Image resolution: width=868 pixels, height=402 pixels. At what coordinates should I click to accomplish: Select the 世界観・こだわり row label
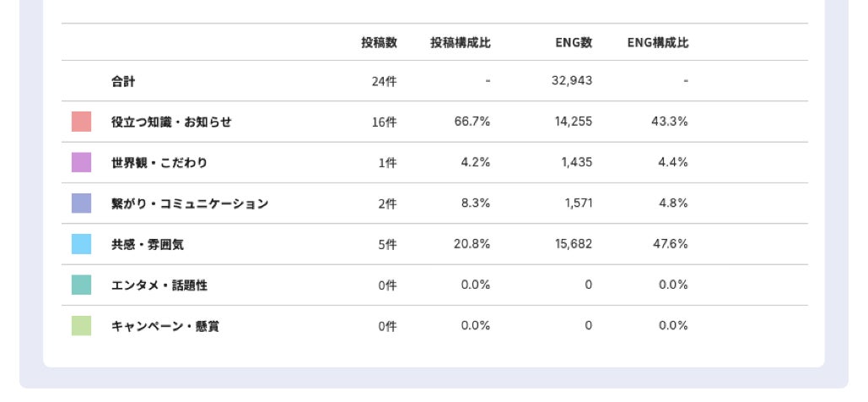coord(159,162)
